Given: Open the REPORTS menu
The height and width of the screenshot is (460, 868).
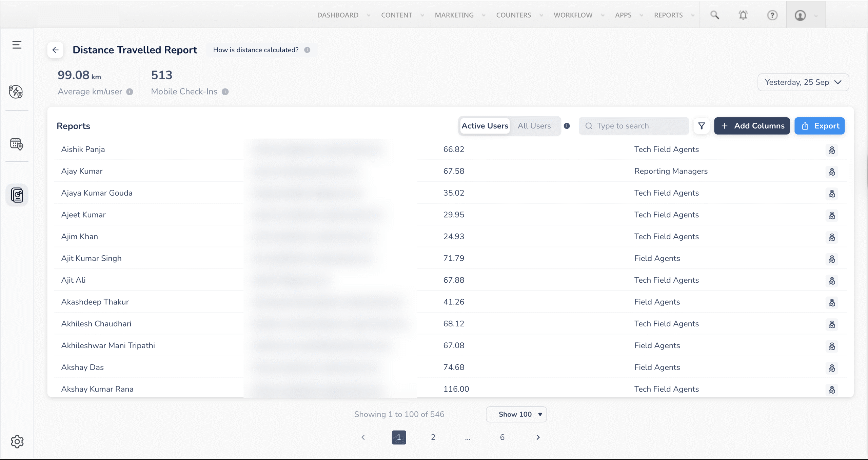Looking at the screenshot, I should point(668,15).
